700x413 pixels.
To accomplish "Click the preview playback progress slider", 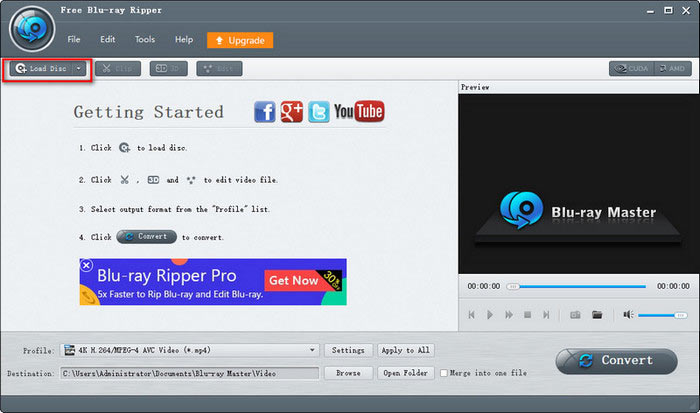I will tap(576, 286).
